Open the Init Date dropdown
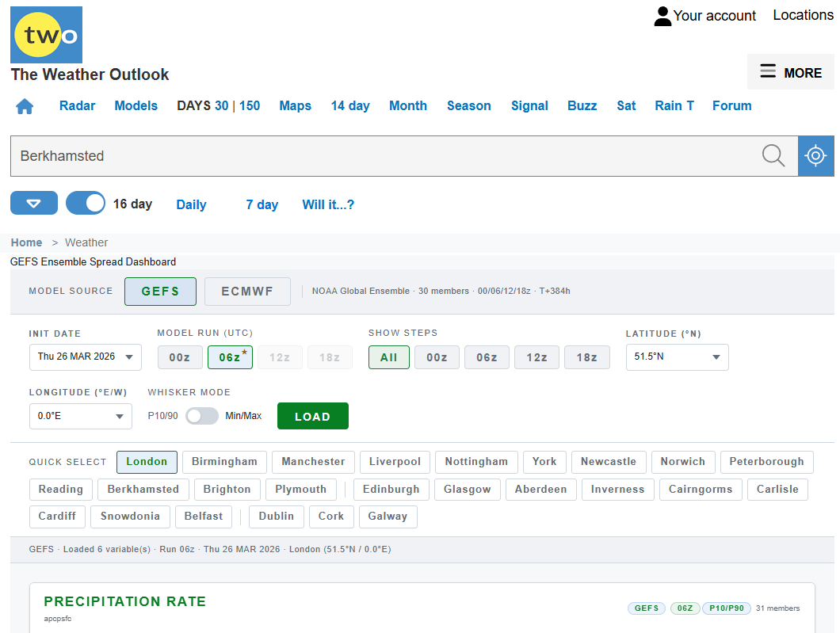 (x=85, y=357)
